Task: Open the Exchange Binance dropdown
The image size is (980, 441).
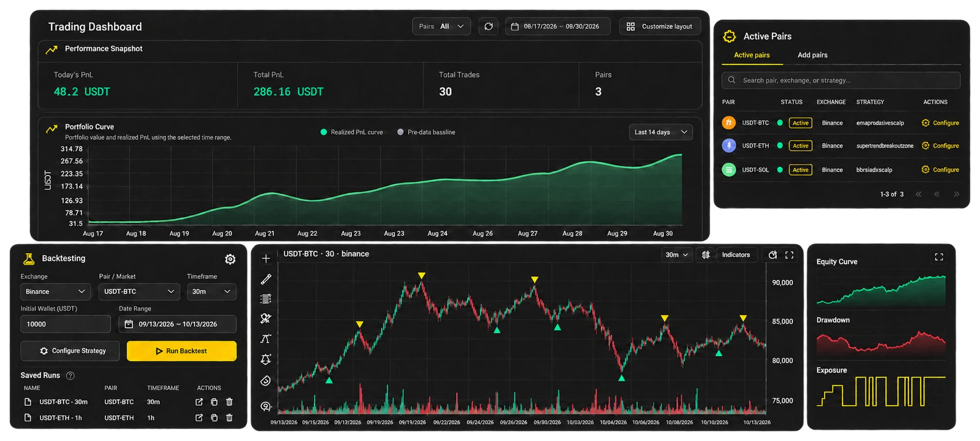Action: click(56, 291)
